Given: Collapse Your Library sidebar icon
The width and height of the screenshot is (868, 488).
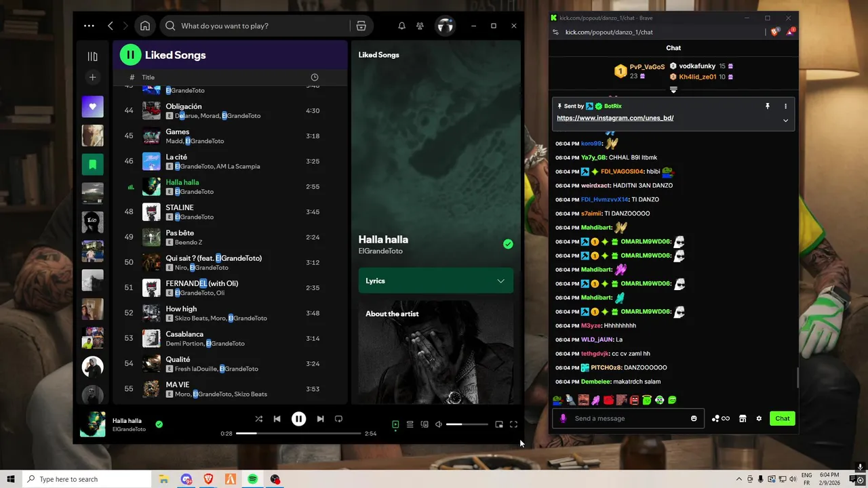Looking at the screenshot, I should tap(93, 56).
